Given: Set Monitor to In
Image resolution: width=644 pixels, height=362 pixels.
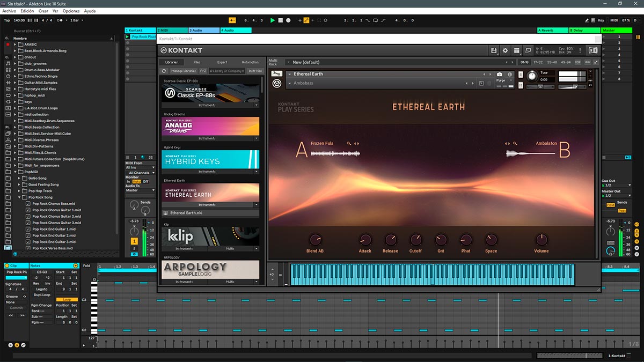Looking at the screenshot, I should (x=128, y=182).
